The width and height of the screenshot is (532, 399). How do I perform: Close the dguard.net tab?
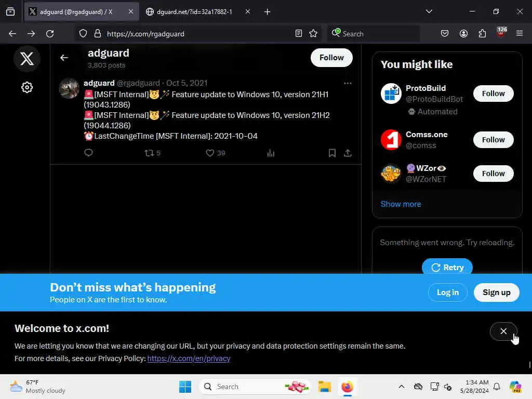click(x=248, y=12)
